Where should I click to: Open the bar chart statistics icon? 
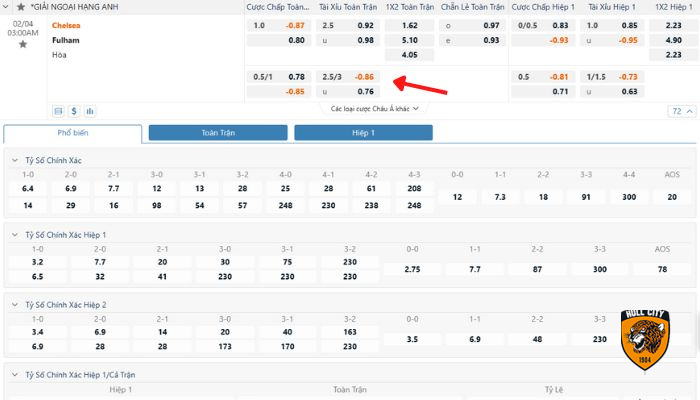[x=89, y=111]
